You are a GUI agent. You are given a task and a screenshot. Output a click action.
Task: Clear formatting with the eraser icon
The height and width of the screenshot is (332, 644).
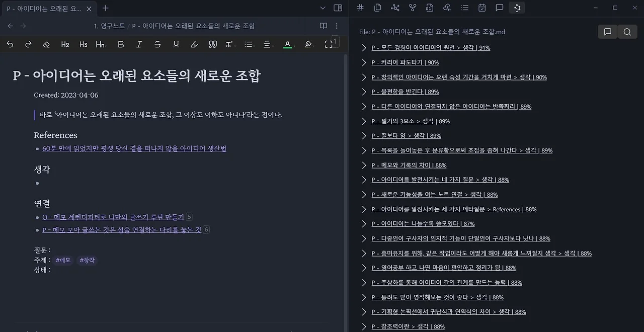click(x=46, y=44)
